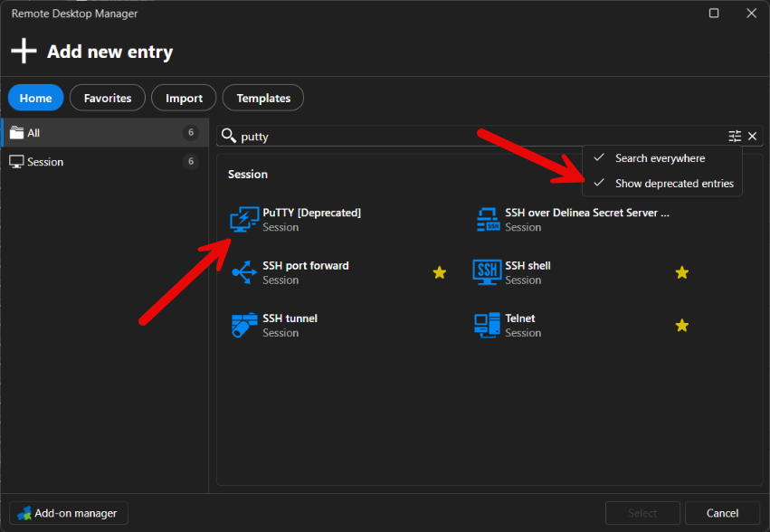Image resolution: width=770 pixels, height=532 pixels.
Task: Click the search magnifier icon
Action: click(228, 135)
